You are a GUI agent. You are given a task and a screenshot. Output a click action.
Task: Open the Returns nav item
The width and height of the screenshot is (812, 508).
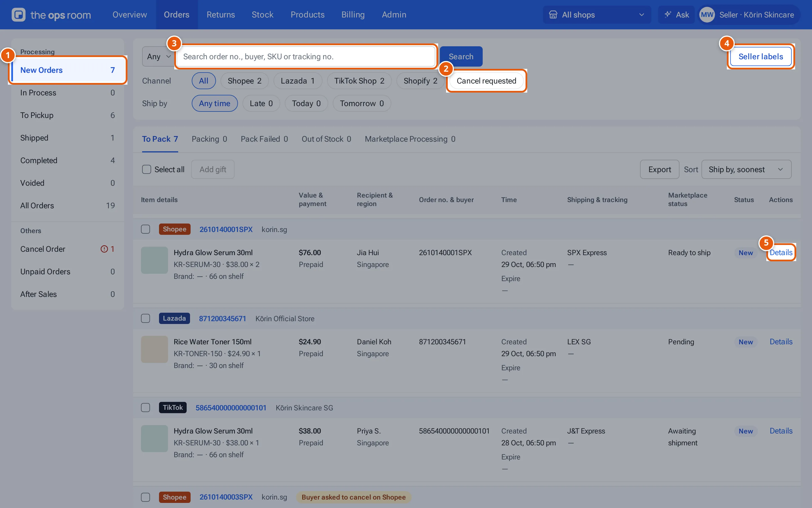pos(220,14)
